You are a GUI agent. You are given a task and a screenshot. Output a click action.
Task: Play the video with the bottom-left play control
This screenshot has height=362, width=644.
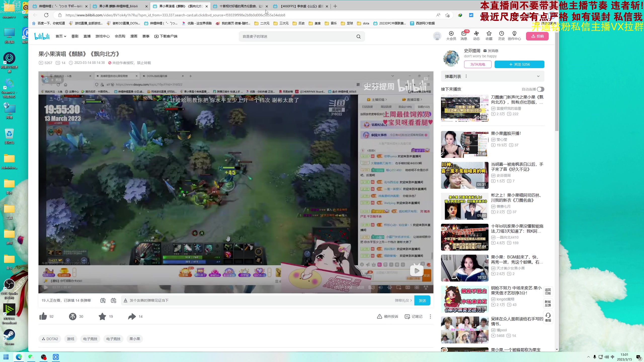tap(46, 287)
